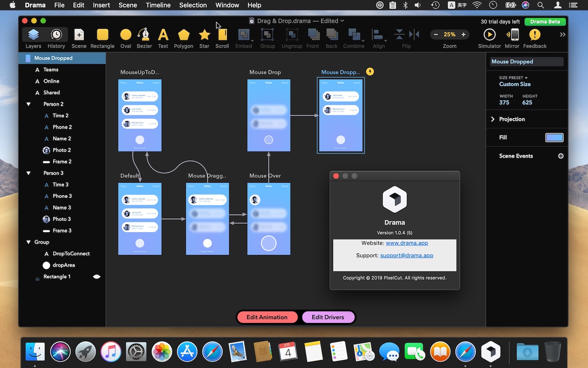Click the Fill color swatch
588x368 pixels.
554,138
